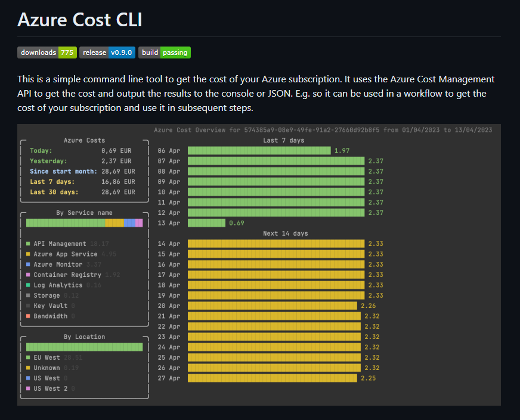
Task: Click the Unknown location yellow legend square
Action: point(28,367)
